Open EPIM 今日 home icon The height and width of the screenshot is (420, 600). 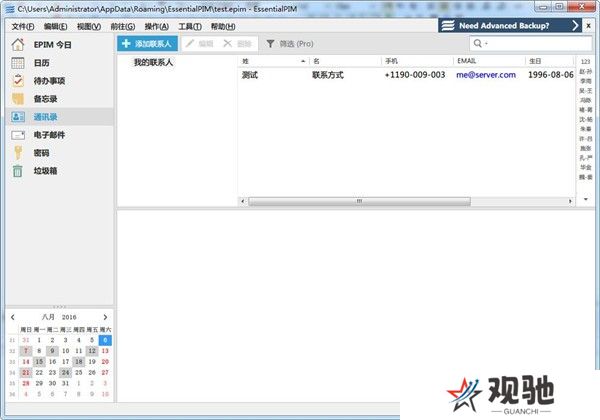[x=18, y=45]
